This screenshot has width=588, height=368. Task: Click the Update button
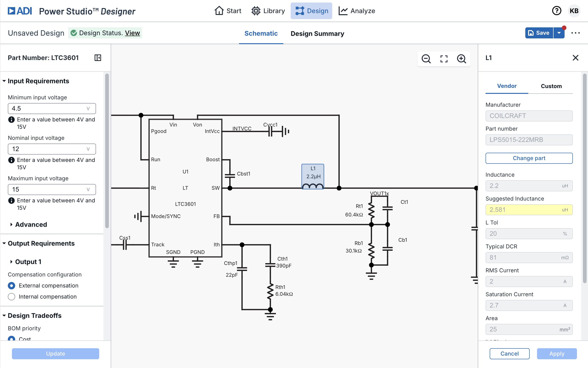(56, 354)
